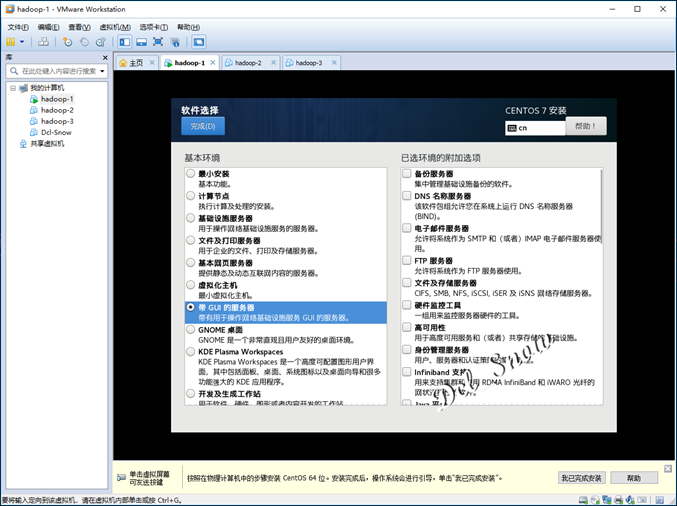Open the 选项卡(T) menu
This screenshot has width=677, height=506.
154,27
